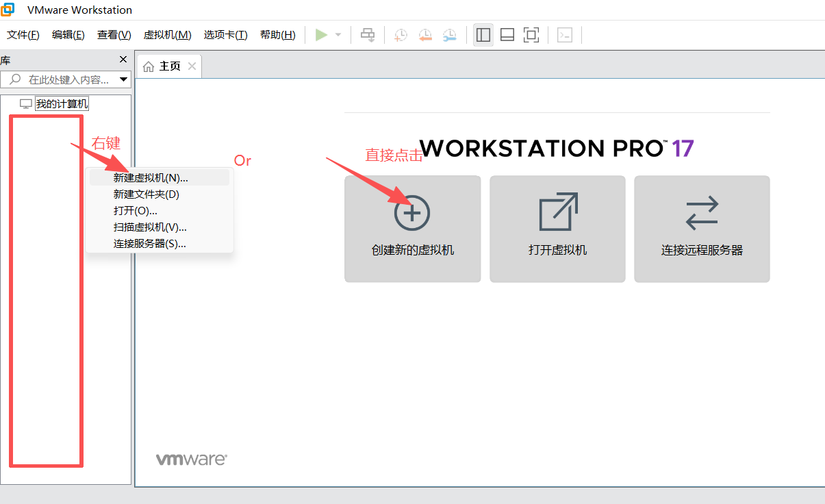Viewport: 825px width, 504px height.
Task: Close the 主页 tab
Action: [192, 66]
